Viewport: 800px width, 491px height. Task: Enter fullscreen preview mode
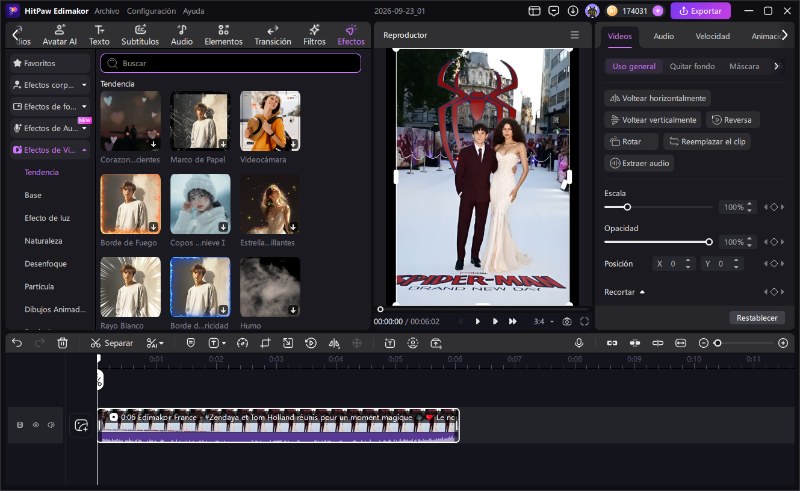click(x=585, y=321)
